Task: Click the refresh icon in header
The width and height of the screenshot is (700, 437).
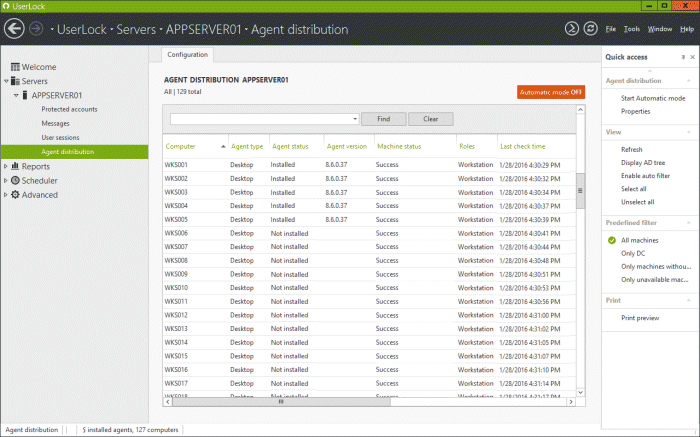Action: pos(589,29)
